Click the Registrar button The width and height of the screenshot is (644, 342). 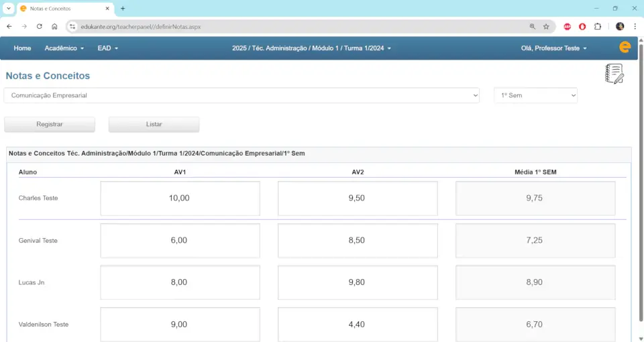point(50,125)
